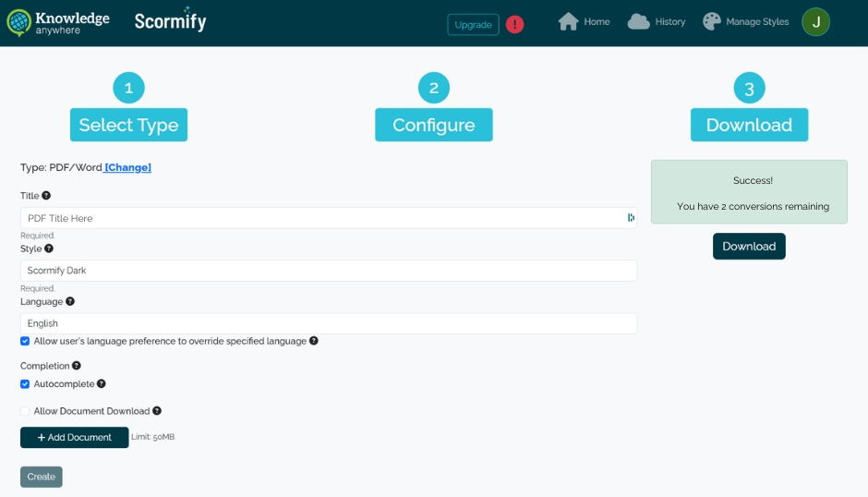The height and width of the screenshot is (497, 868).
Task: Click step 2 Configure
Action: 434,125
